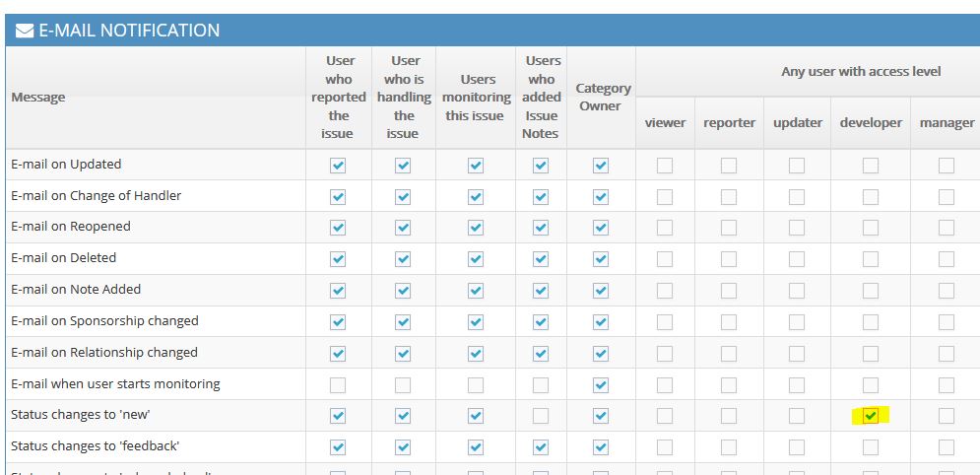Image resolution: width=980 pixels, height=475 pixels.
Task: Enable updater for E-mail on Sponsorship changed
Action: click(x=797, y=322)
